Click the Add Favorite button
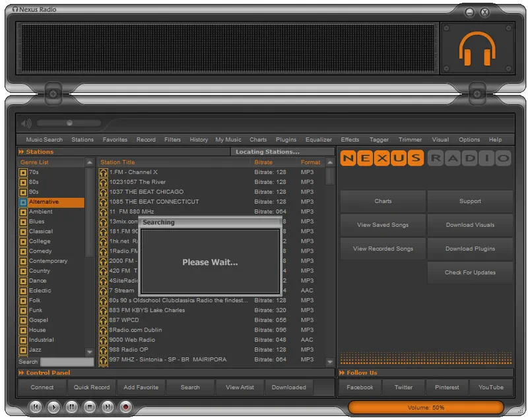 [141, 388]
